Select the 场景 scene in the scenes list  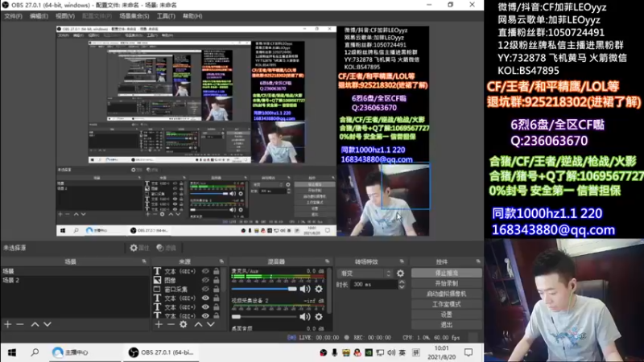click(76, 271)
